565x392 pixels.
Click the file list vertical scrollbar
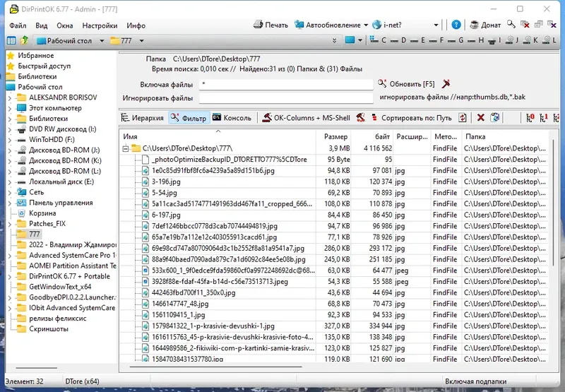[554, 202]
